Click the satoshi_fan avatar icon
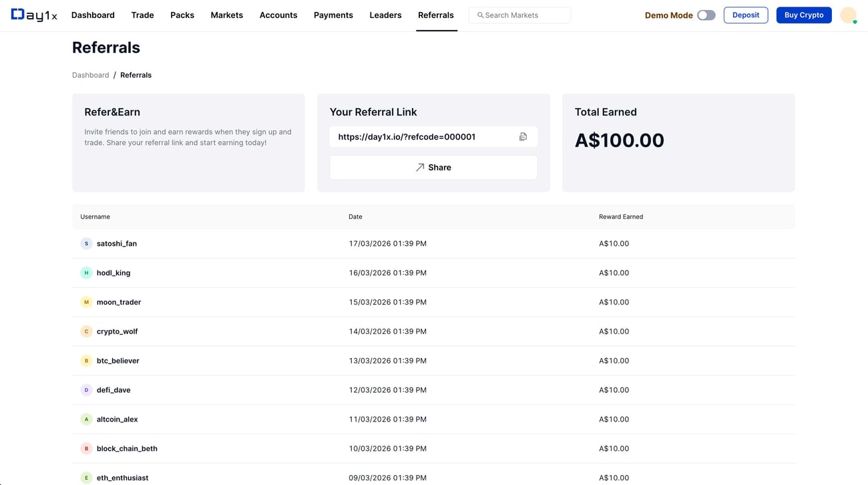Image resolution: width=868 pixels, height=485 pixels. tap(86, 244)
